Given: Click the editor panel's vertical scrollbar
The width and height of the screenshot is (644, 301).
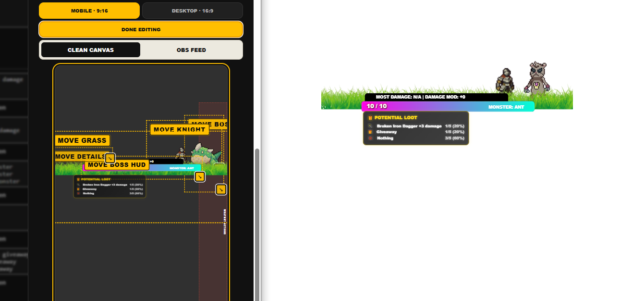Looking at the screenshot, I should click(257, 225).
